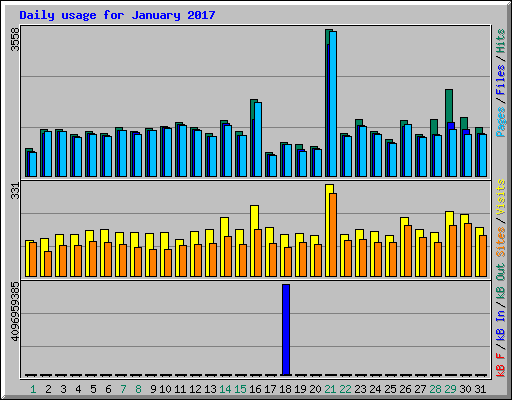Viewport: 512px width, 400px height.
Task: Select the "Pages" legend label
Action: pos(501,122)
